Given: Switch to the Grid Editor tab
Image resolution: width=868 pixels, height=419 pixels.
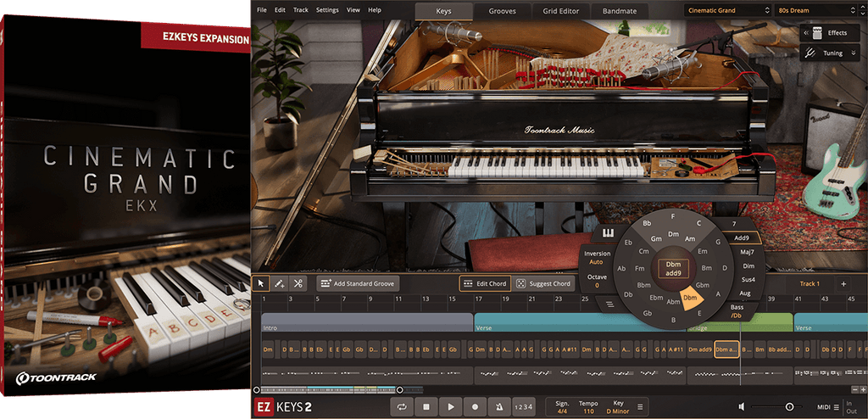Looking at the screenshot, I should coord(561,11).
